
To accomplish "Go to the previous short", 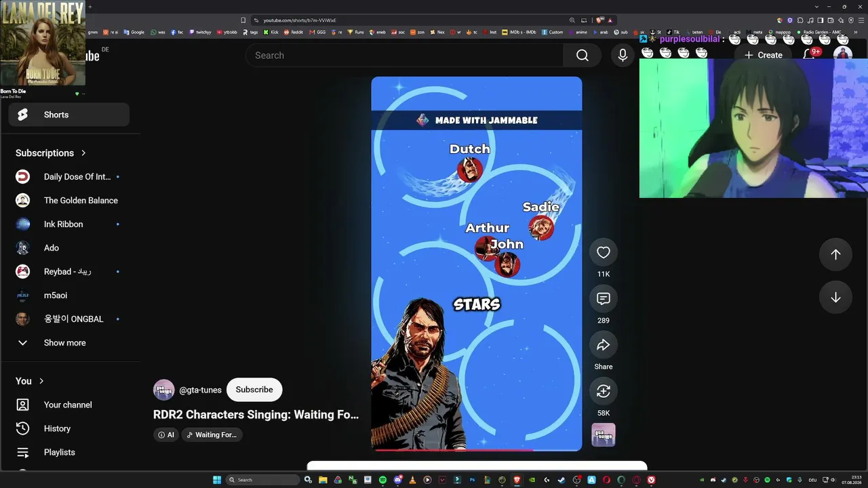I will click(835, 254).
